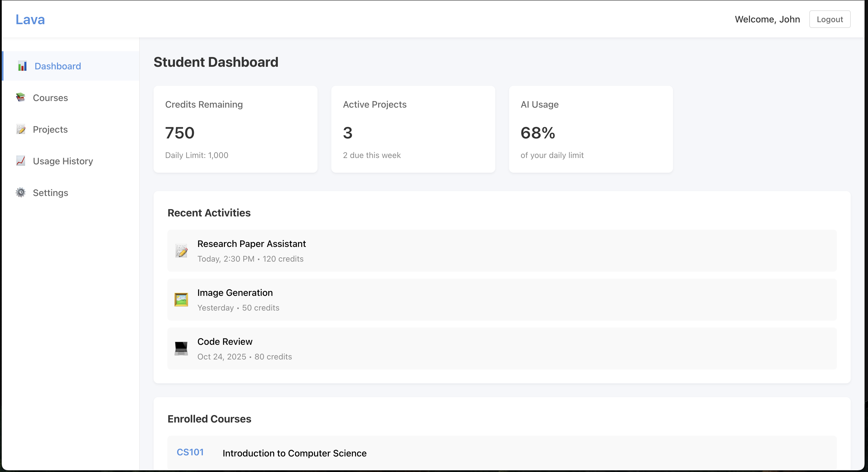Select the Active Projects card
868x472 pixels.
pos(413,129)
